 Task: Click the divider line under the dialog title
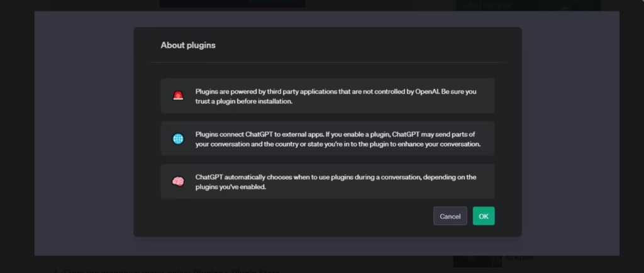pyautogui.click(x=327, y=63)
